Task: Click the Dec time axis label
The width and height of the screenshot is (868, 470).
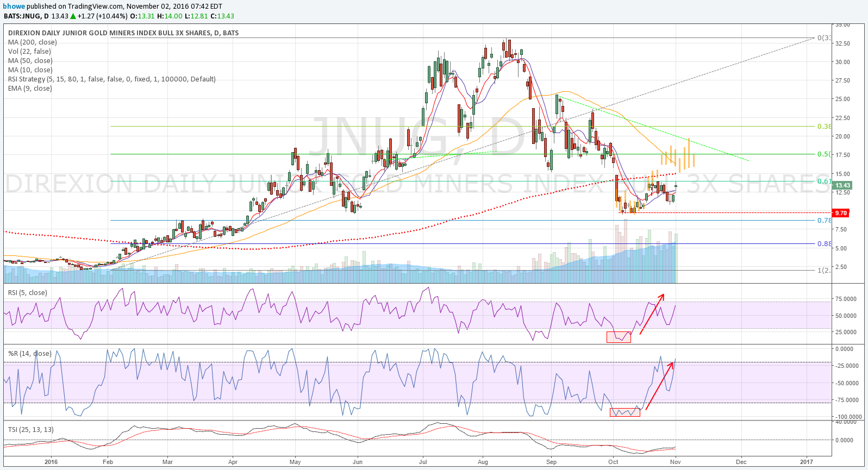Action: pos(741,462)
